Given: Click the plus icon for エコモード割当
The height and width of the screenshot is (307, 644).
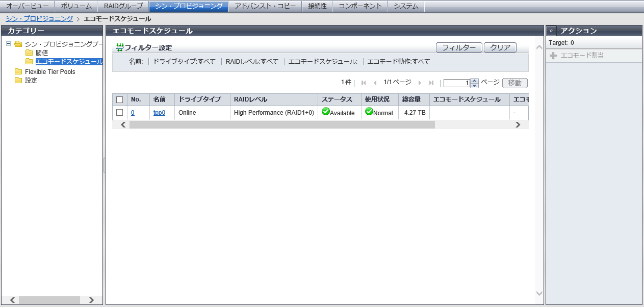Looking at the screenshot, I should (x=553, y=56).
